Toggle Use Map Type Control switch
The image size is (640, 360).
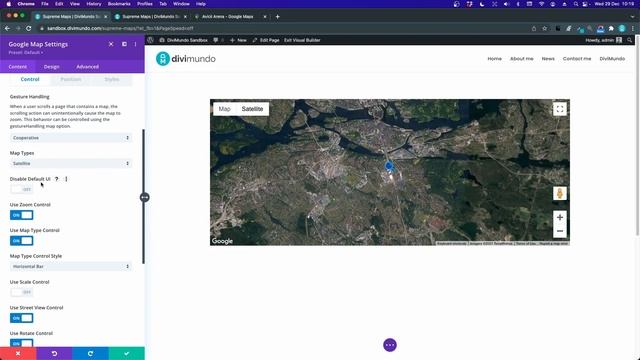click(21, 241)
